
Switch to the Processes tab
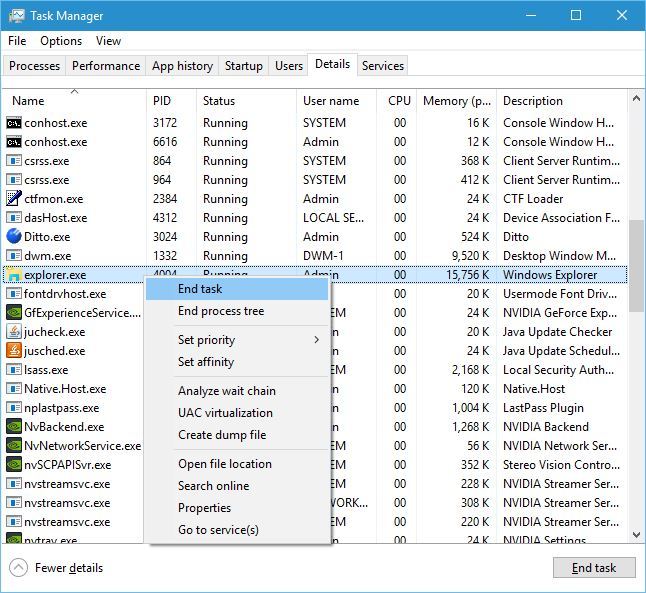(34, 66)
